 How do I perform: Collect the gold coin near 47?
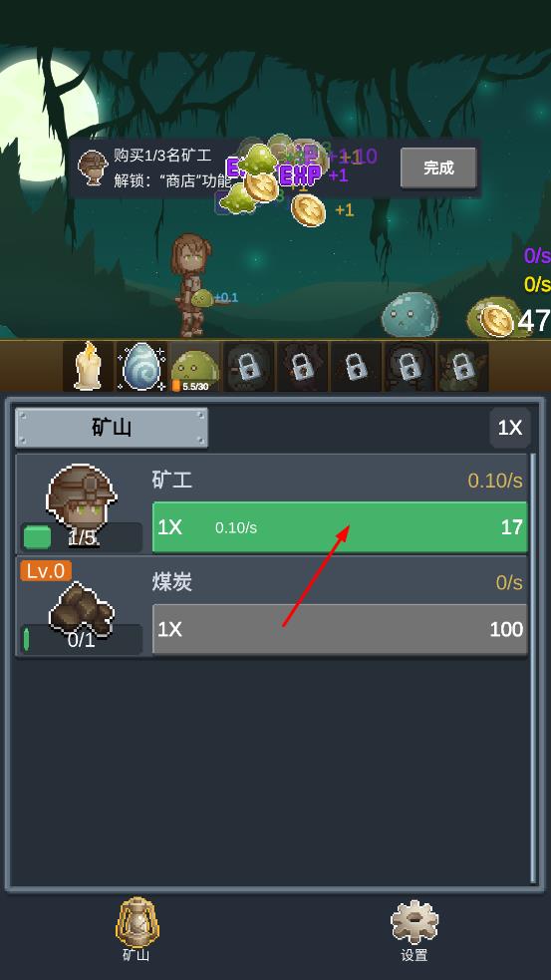[496, 321]
